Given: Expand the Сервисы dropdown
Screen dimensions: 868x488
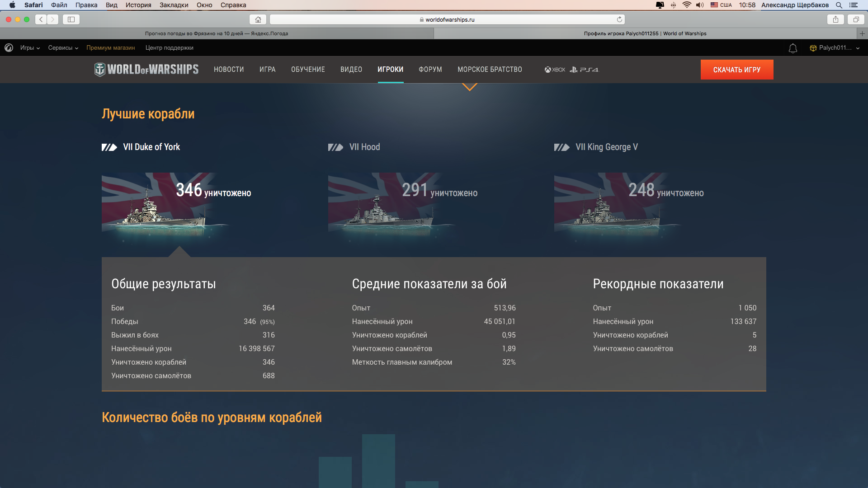Looking at the screenshot, I should click(x=63, y=48).
